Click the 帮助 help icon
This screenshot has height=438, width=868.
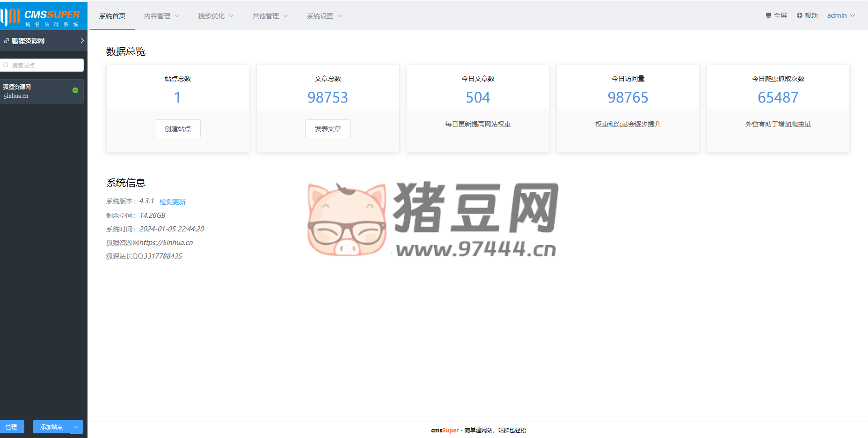click(x=799, y=15)
